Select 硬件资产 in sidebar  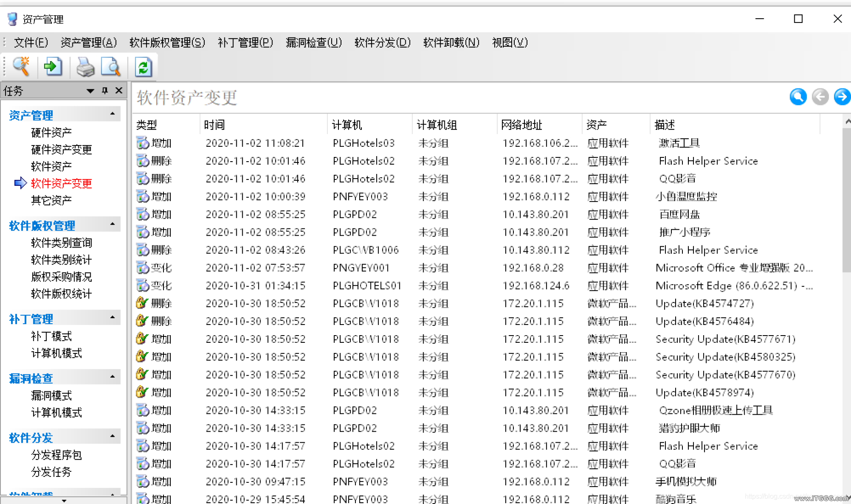coord(52,133)
